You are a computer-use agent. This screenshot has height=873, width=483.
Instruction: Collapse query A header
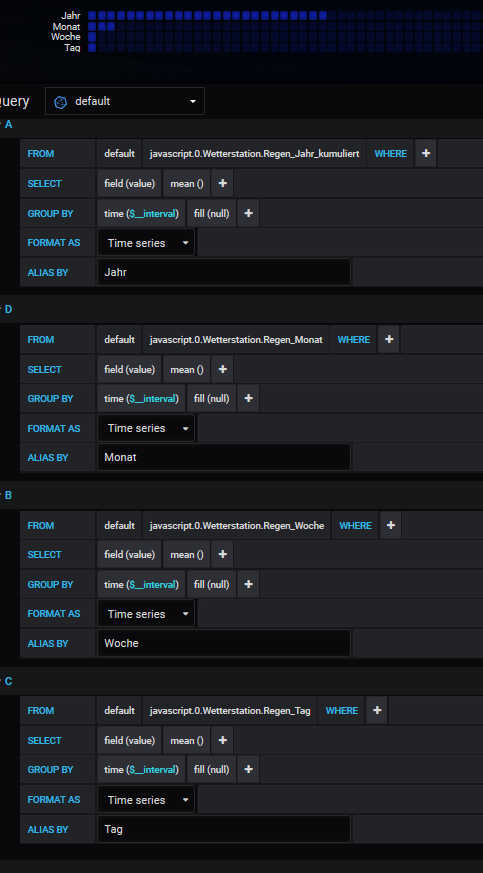(x=8, y=125)
